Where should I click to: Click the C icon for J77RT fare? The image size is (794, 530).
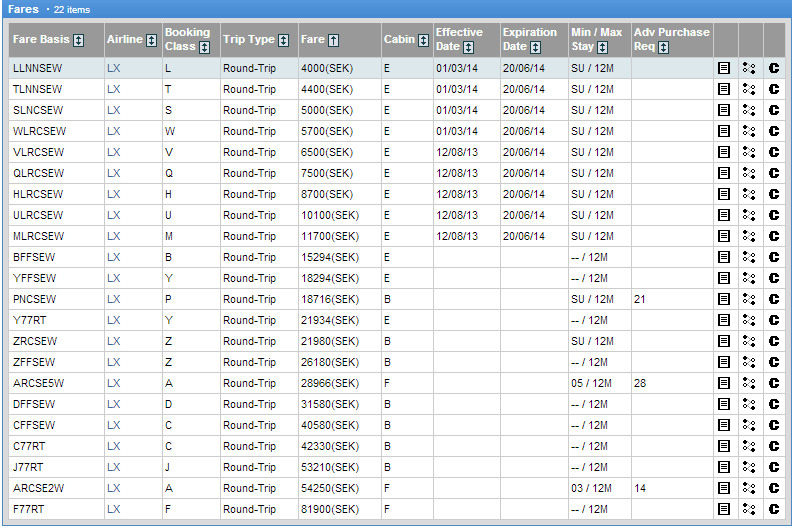tap(773, 467)
